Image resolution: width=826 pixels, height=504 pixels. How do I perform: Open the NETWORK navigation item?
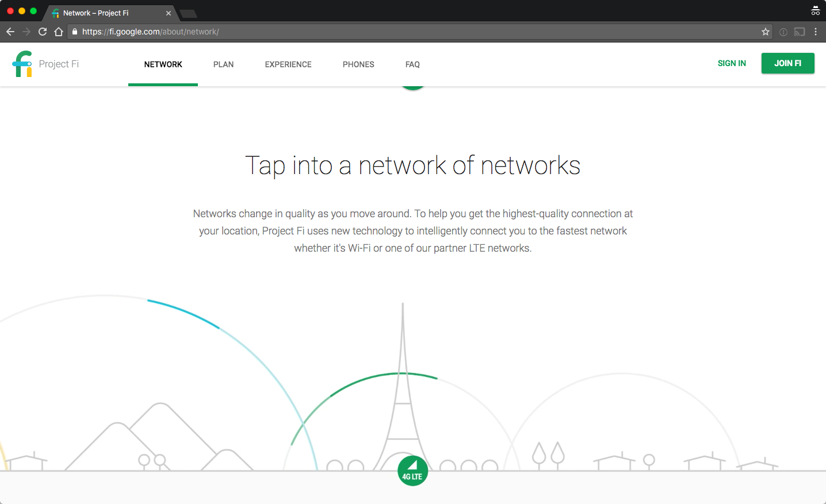click(163, 64)
